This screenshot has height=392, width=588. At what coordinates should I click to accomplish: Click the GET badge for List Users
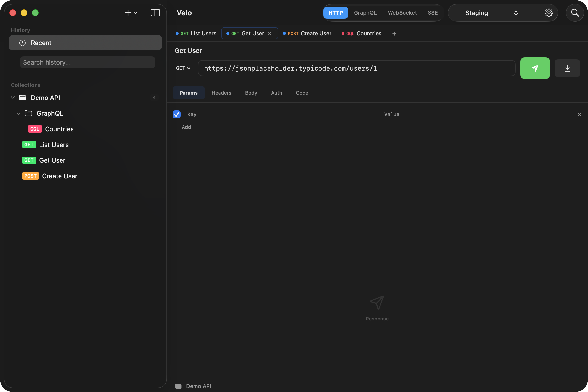point(29,145)
